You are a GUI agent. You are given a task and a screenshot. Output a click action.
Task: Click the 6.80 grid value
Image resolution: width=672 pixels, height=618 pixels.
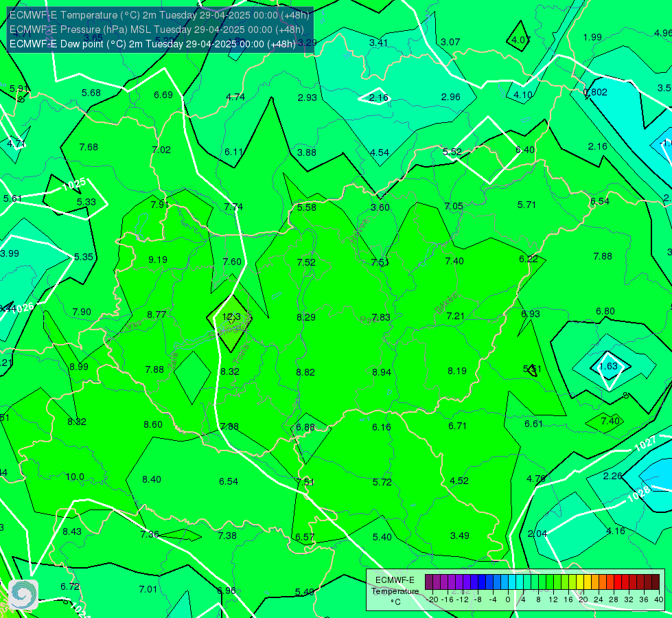pyautogui.click(x=605, y=311)
